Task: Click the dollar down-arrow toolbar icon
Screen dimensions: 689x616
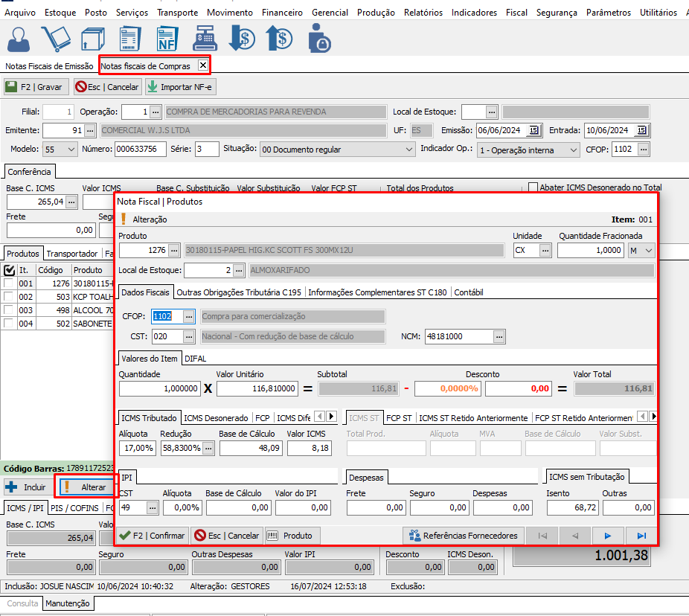Action: [x=242, y=39]
